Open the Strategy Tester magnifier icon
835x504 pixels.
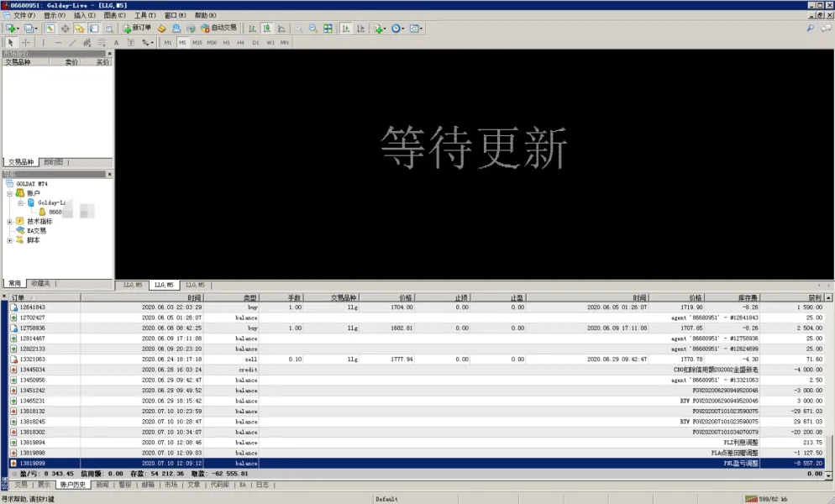108,29
